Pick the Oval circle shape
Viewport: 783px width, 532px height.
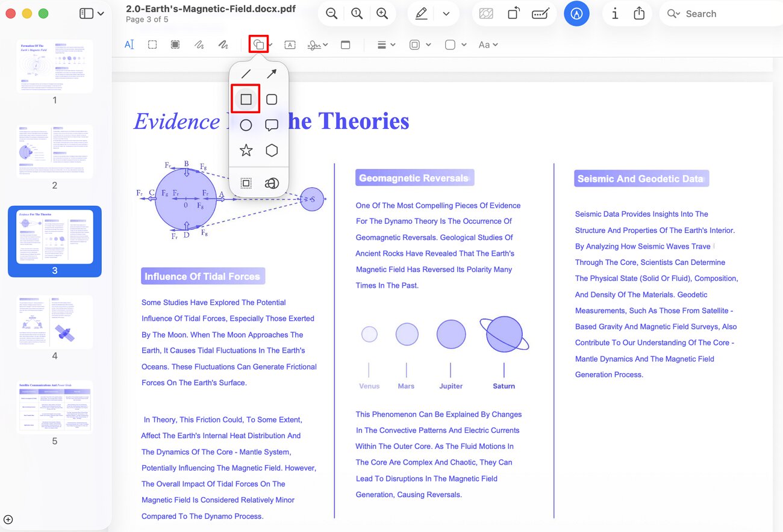(246, 125)
